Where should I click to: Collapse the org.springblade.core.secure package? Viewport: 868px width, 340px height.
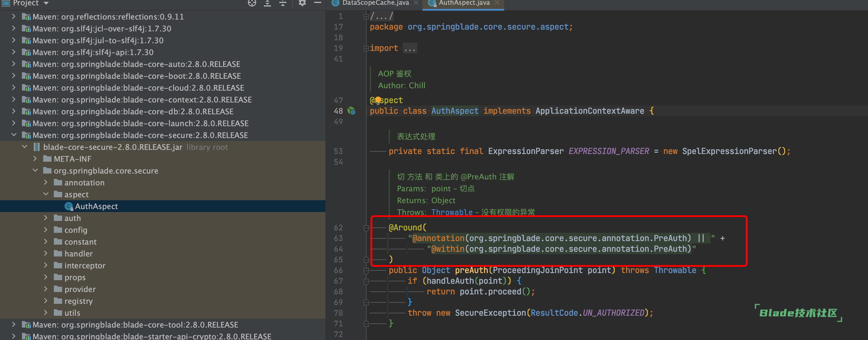pos(35,170)
